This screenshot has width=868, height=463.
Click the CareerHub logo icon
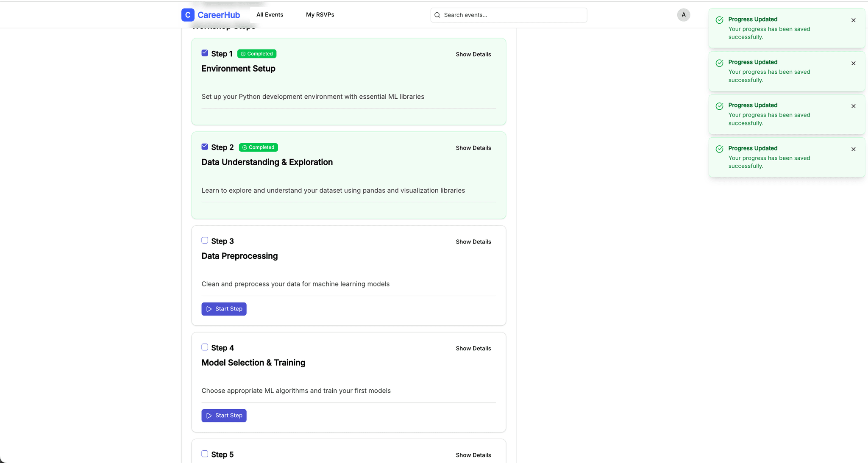click(188, 15)
